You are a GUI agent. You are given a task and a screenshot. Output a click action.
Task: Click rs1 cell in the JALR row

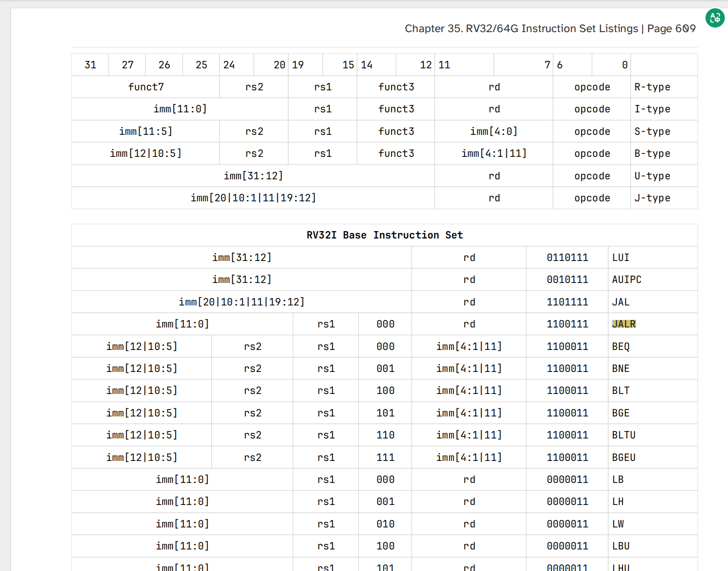tap(326, 324)
